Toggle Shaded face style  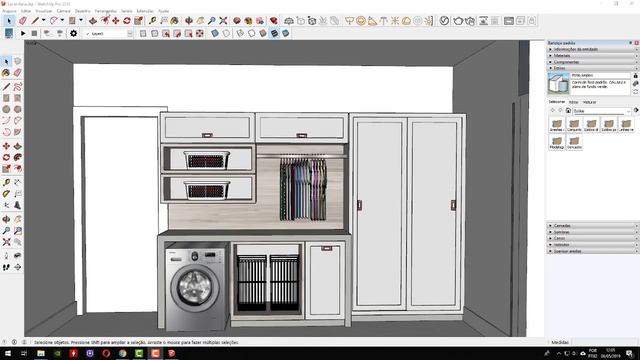coord(263,33)
